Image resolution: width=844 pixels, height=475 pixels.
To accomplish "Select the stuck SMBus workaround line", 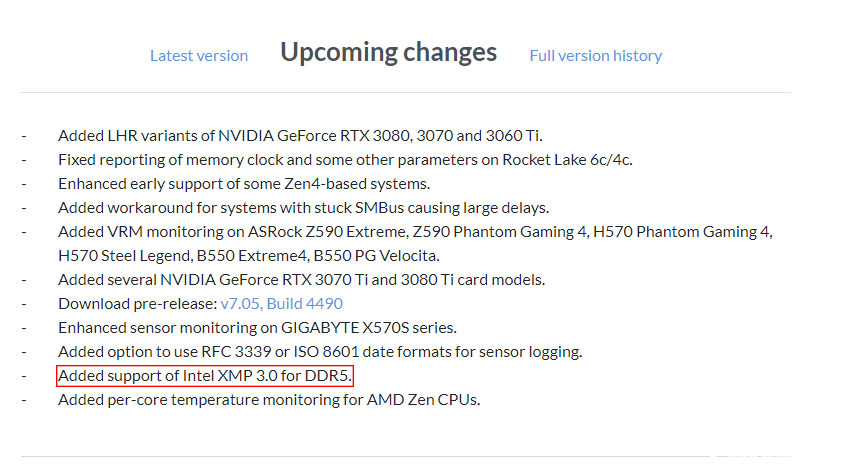I will [x=303, y=207].
